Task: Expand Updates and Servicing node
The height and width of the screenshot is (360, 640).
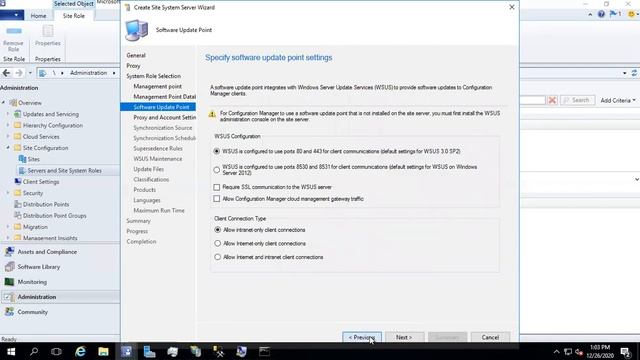Action: tap(8, 114)
